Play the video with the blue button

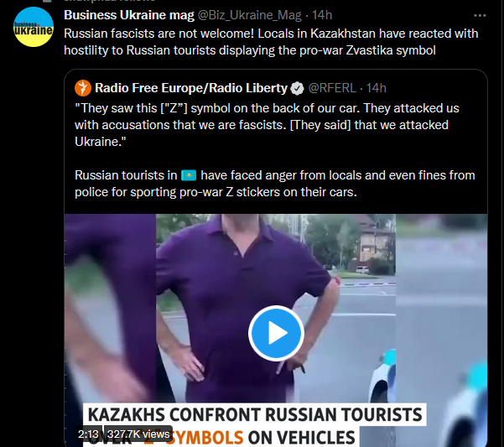coord(276,333)
